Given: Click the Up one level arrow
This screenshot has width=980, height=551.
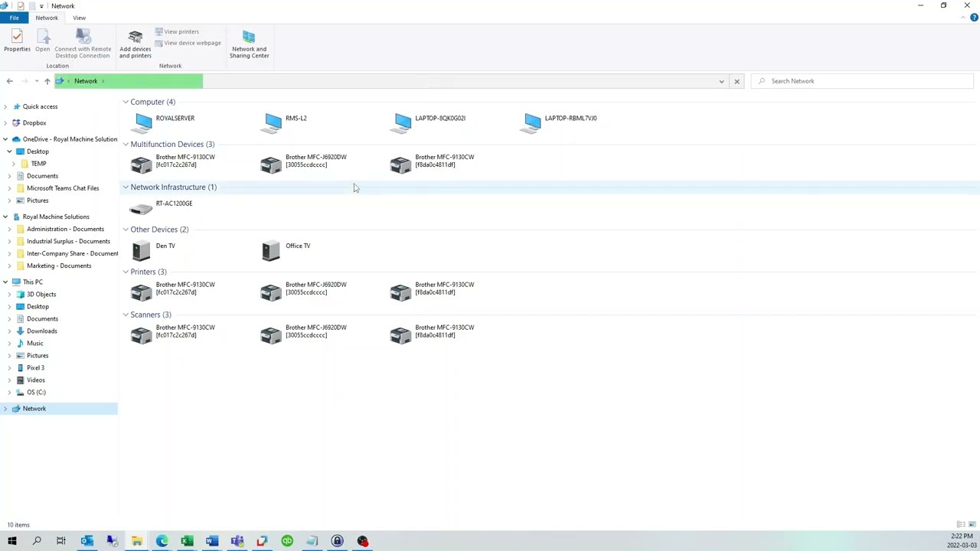Looking at the screenshot, I should tap(47, 81).
